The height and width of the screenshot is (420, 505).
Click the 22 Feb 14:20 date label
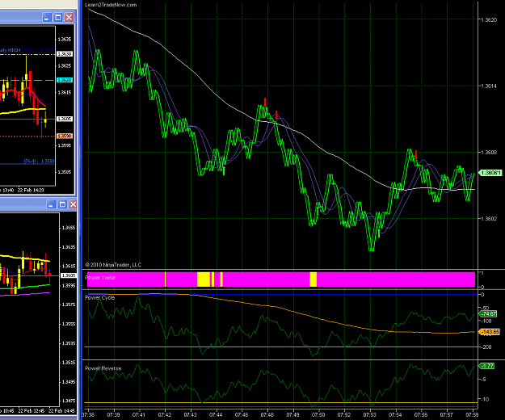click(x=31, y=190)
